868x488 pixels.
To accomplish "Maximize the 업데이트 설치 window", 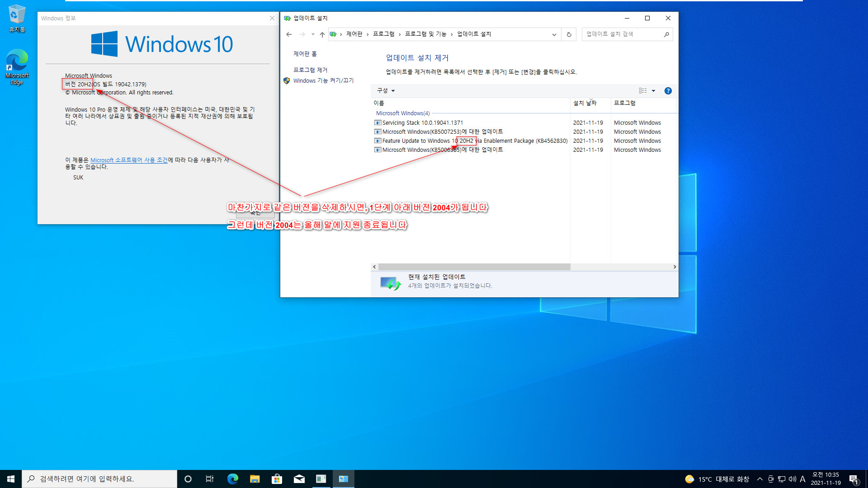I will pos(647,19).
